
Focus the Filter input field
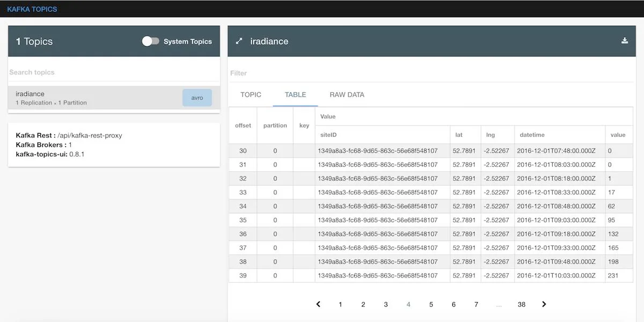[x=431, y=73]
